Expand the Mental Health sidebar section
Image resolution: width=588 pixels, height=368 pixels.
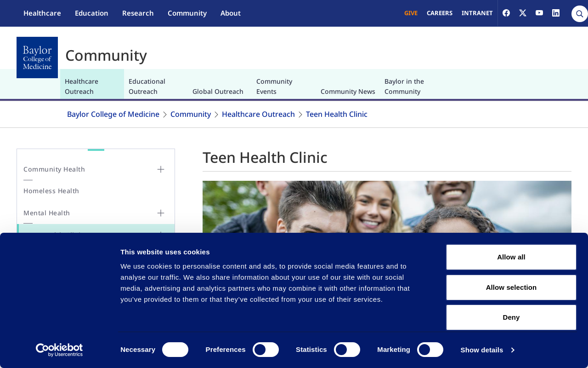tap(161, 213)
